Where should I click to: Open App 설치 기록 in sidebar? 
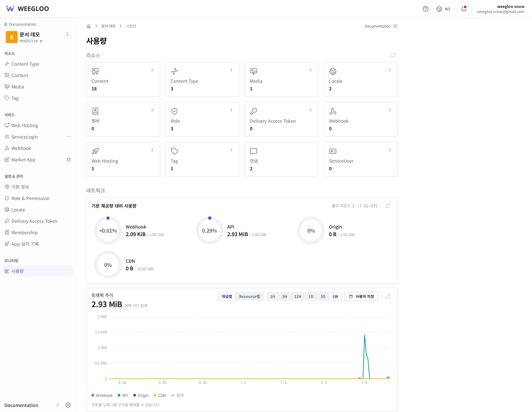coord(38,244)
